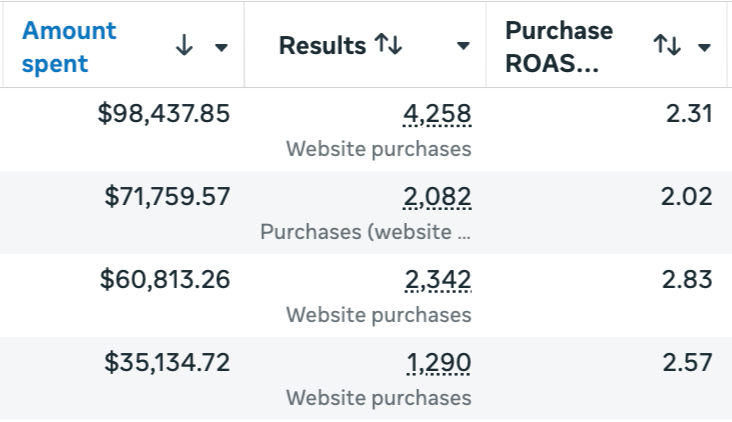Screen dimensions: 732x422
Task: Select the $71,759.57 amount cell
Action: point(167,196)
